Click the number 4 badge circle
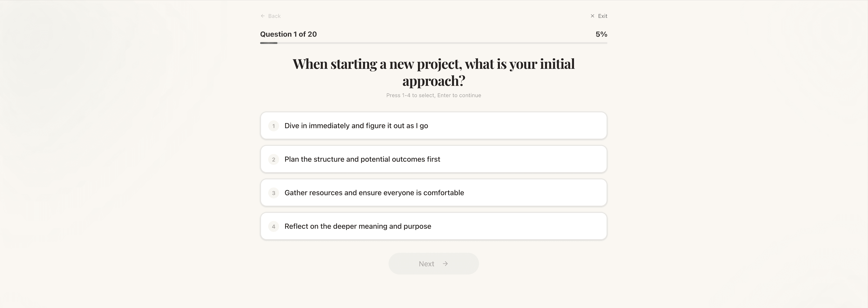The height and width of the screenshot is (308, 868). [274, 226]
